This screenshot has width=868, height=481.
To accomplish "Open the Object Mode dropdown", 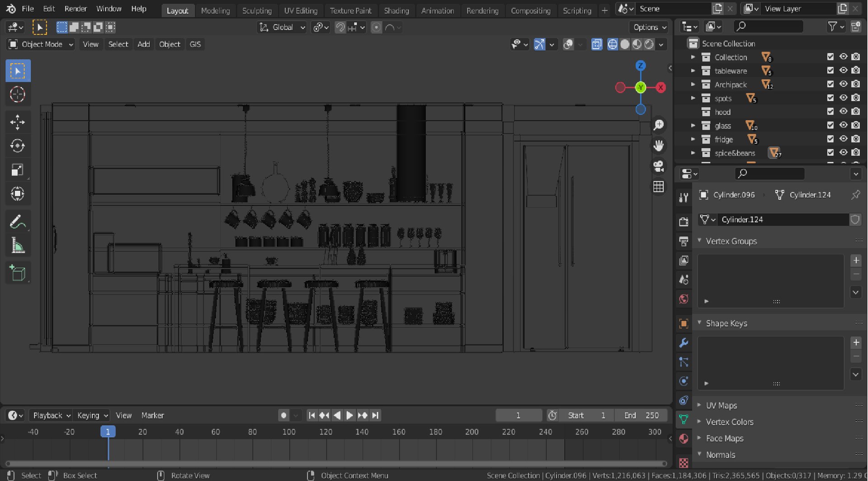I will tap(41, 44).
